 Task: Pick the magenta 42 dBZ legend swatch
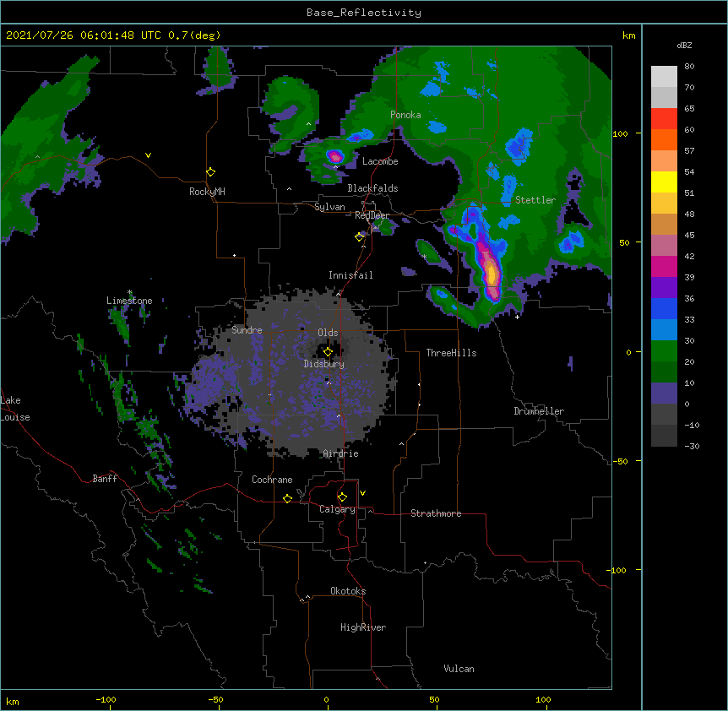click(664, 266)
